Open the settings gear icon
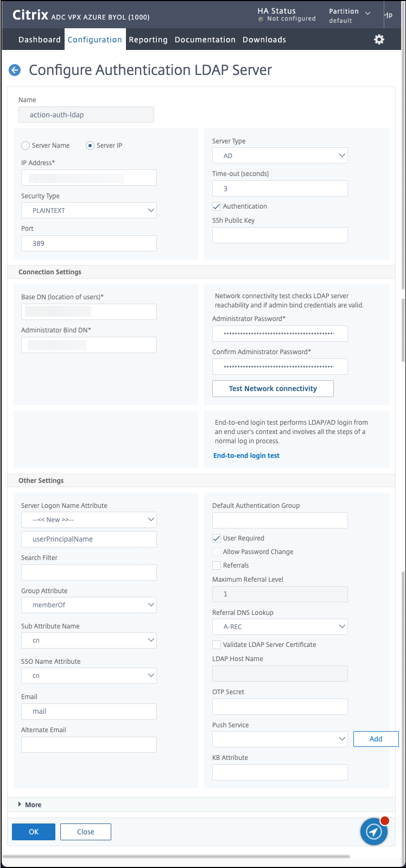The image size is (406, 868). pyautogui.click(x=379, y=39)
